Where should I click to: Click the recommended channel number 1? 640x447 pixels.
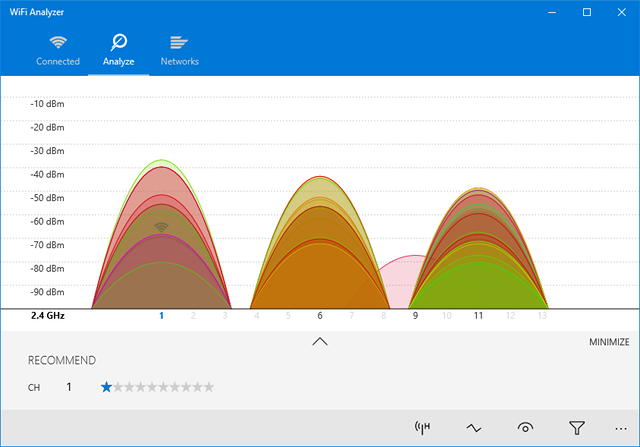[69, 386]
